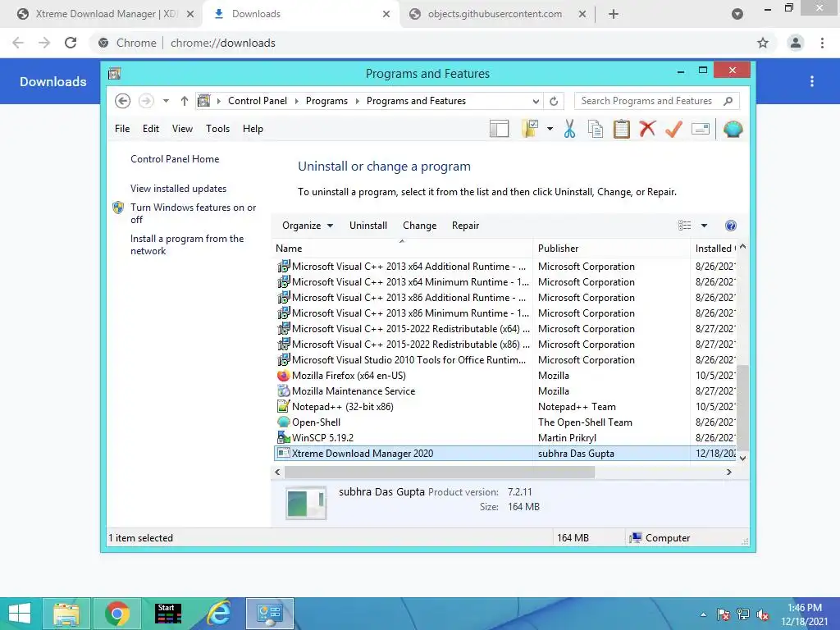Screen dimensions: 840x630
Task: Click the Repair button
Action: [x=465, y=226]
